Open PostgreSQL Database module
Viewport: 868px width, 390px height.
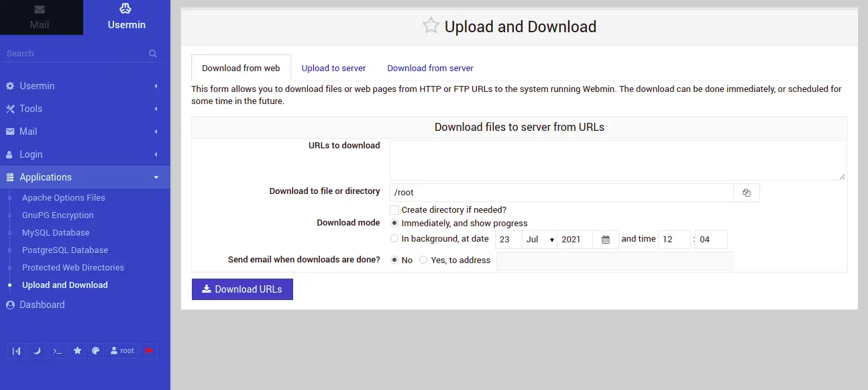click(65, 250)
